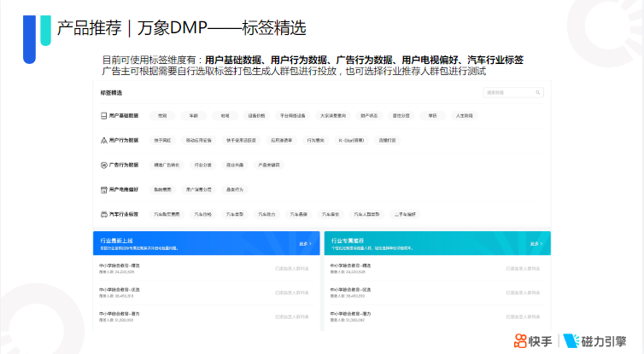The height and width of the screenshot is (354, 644).
Task: Click the 用户行为数据 category label
Action: pyautogui.click(x=124, y=141)
